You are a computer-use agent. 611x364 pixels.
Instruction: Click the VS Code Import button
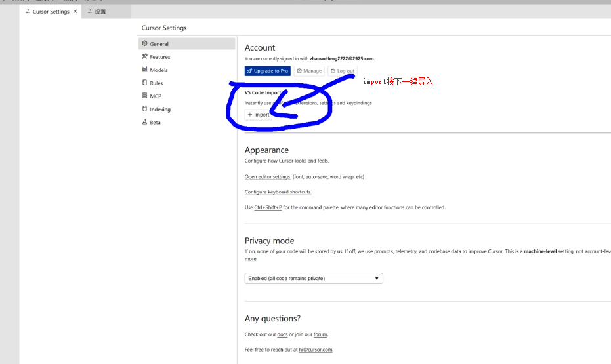click(259, 115)
